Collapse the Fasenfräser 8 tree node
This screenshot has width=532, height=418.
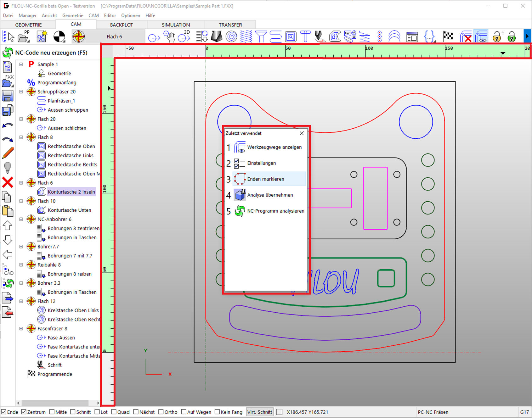[x=21, y=329]
